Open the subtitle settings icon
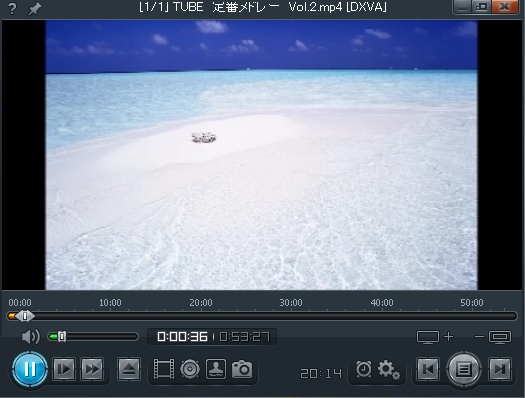Viewport: 525px width, 398px height. point(216,369)
